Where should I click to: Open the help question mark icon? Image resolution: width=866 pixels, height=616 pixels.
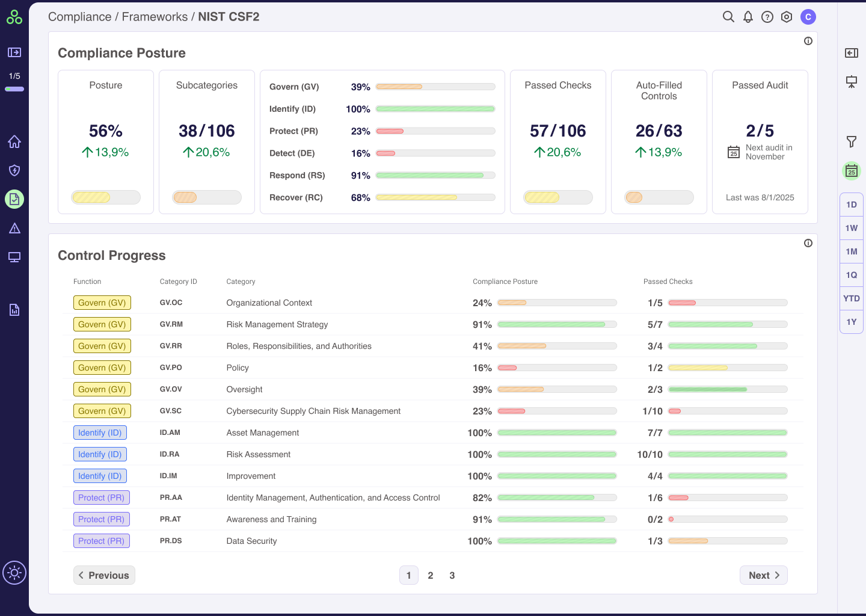[x=767, y=17]
